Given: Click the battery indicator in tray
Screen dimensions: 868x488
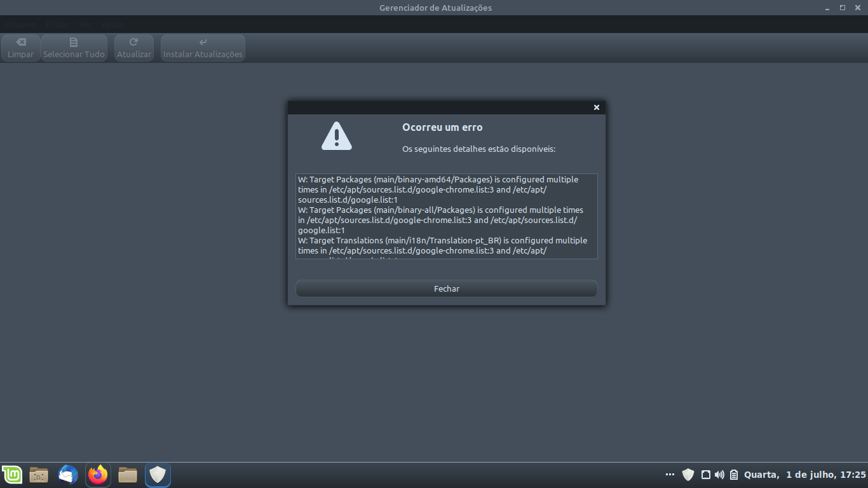Looking at the screenshot, I should [x=734, y=475].
